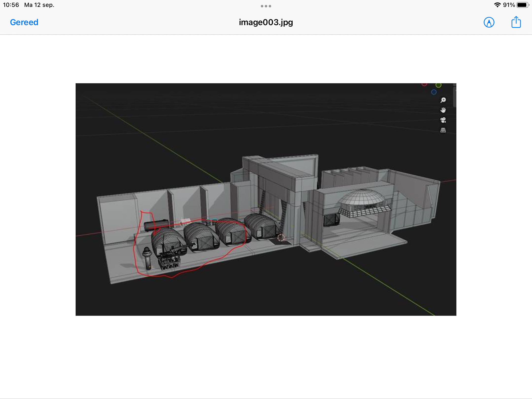Tap the Gereed (Done) button
Image resolution: width=532 pixels, height=399 pixels.
[x=24, y=22]
